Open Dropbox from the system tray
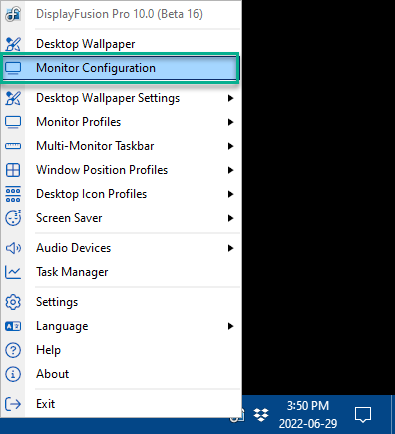The image size is (395, 434). click(x=261, y=415)
